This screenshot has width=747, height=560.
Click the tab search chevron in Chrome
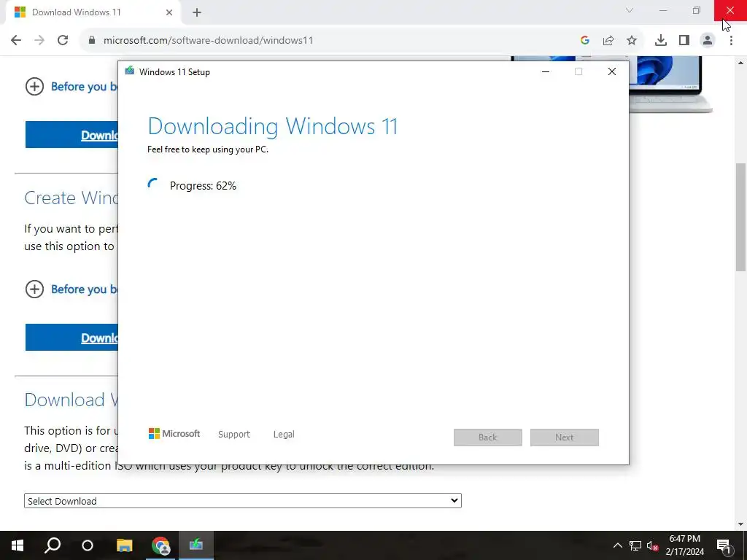coord(630,10)
